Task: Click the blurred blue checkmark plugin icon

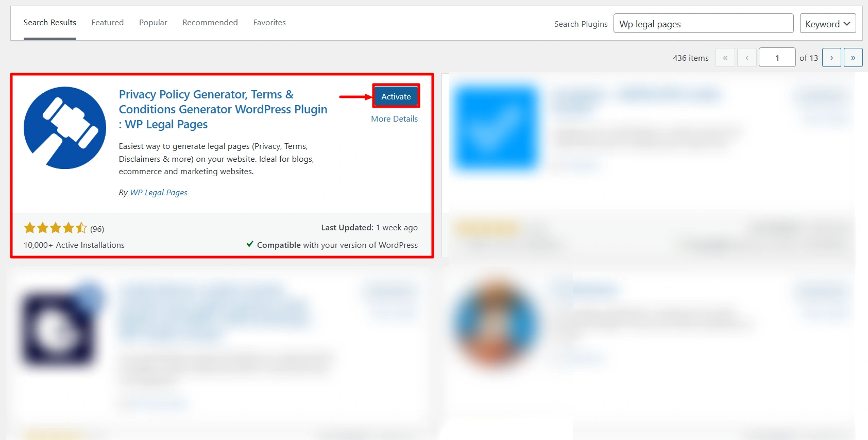Action: tap(496, 128)
